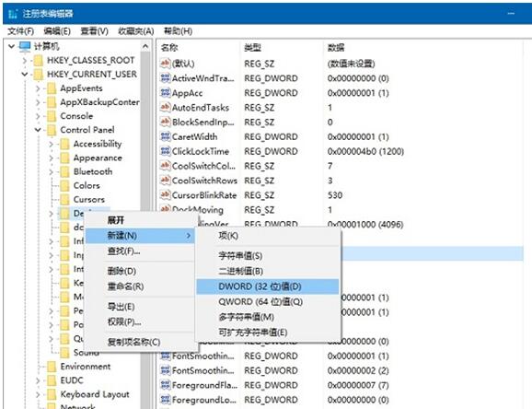The image size is (532, 409).
Task: Expand the AppEvents key
Action: [x=38, y=88]
